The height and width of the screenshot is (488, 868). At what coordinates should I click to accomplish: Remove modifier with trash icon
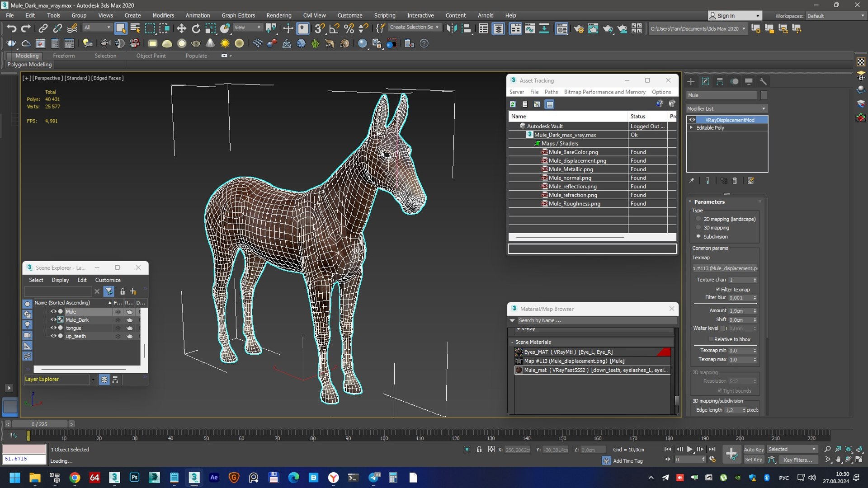tap(735, 181)
